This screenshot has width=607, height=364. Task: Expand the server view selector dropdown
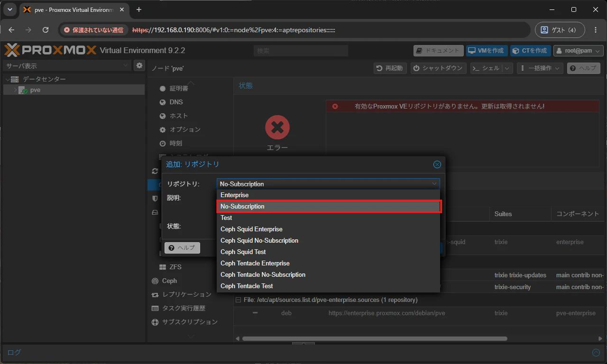click(x=125, y=65)
